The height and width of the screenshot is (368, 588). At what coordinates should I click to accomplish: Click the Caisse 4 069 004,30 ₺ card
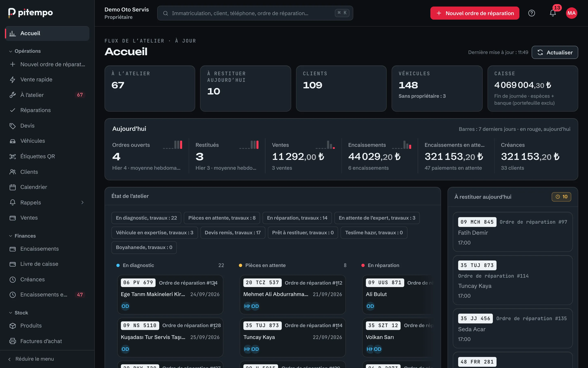coord(533,89)
